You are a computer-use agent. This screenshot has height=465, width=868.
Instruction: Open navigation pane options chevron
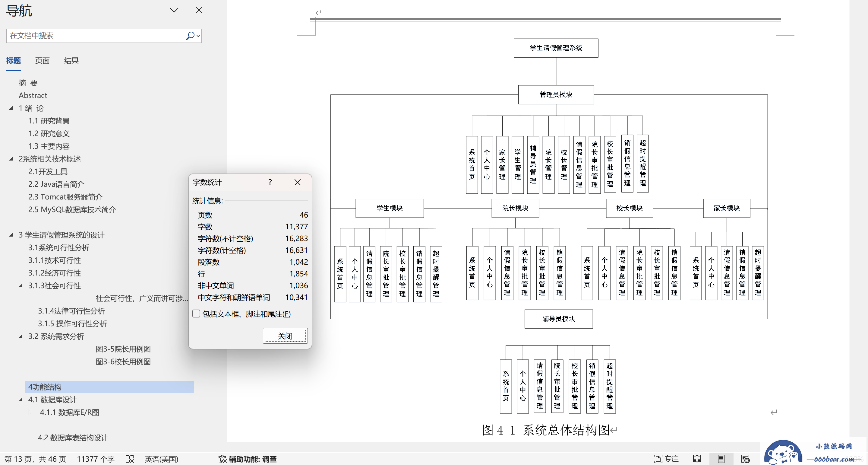(x=174, y=10)
